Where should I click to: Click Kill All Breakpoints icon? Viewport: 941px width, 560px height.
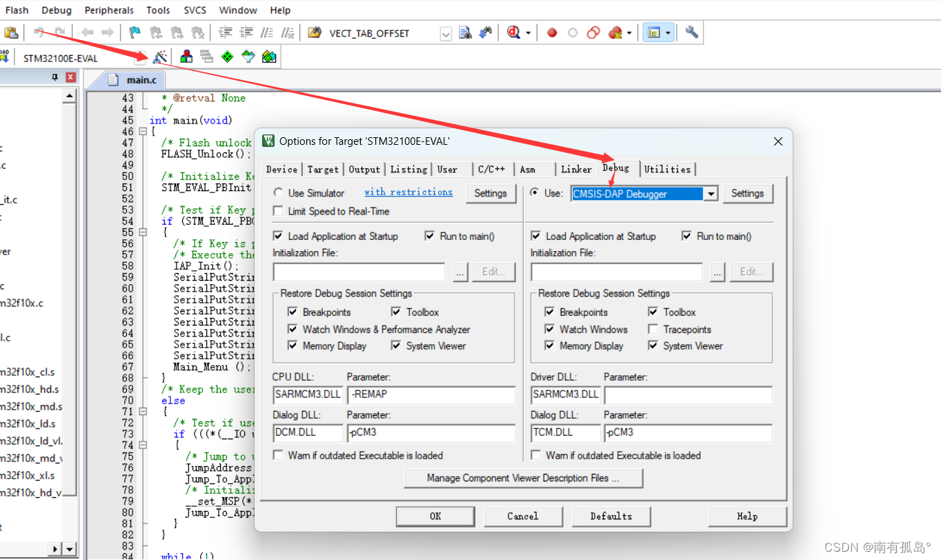615,32
